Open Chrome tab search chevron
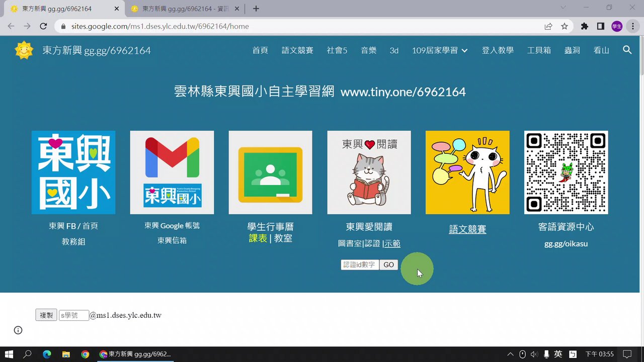This screenshot has height=362, width=644. (563, 8)
